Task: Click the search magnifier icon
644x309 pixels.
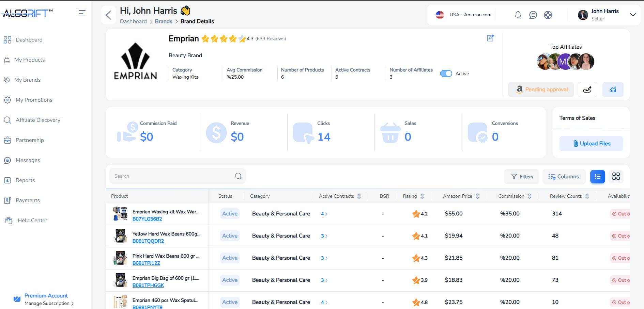Action: coord(238,176)
